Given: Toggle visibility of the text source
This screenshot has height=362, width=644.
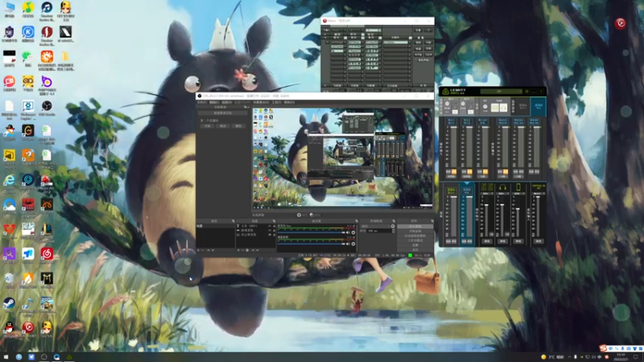Looking at the screenshot, I should [270, 226].
